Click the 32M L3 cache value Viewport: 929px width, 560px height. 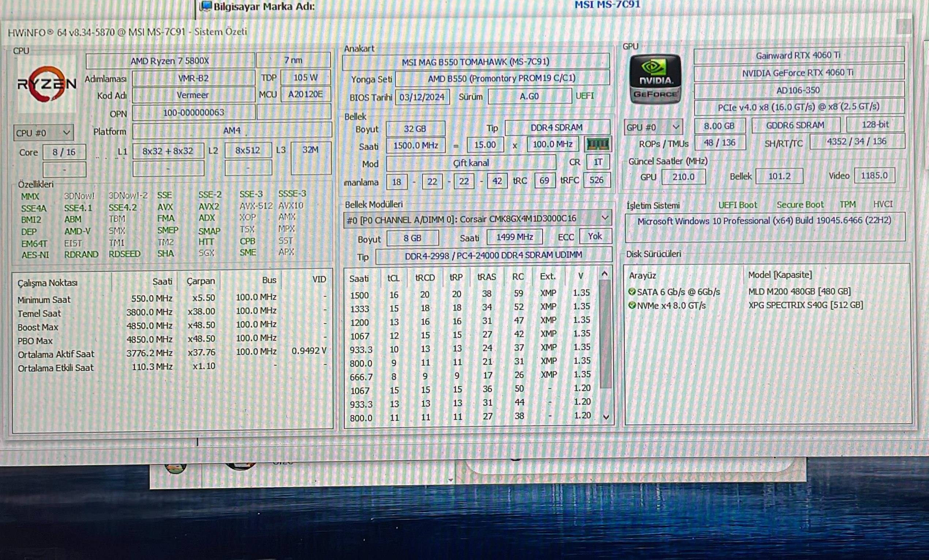[311, 157]
